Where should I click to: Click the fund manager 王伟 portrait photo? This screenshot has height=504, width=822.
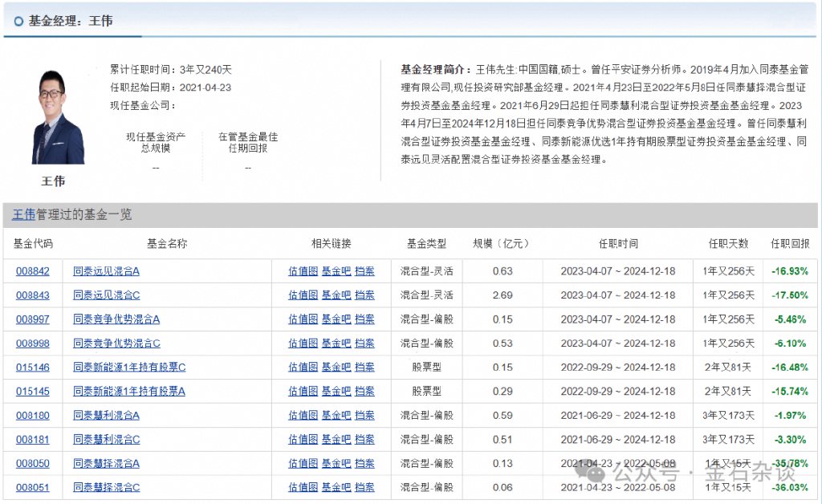(58, 117)
